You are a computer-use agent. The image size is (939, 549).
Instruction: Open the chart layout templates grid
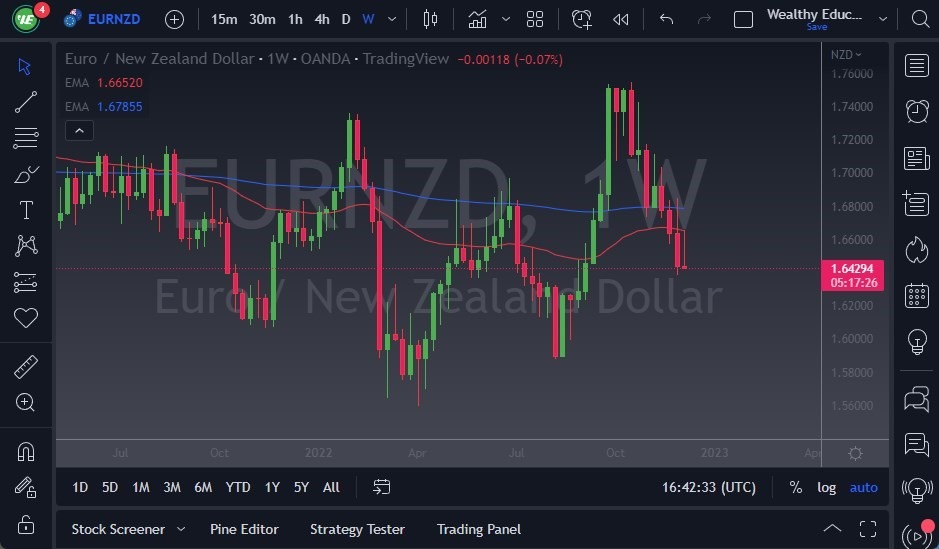(x=535, y=19)
